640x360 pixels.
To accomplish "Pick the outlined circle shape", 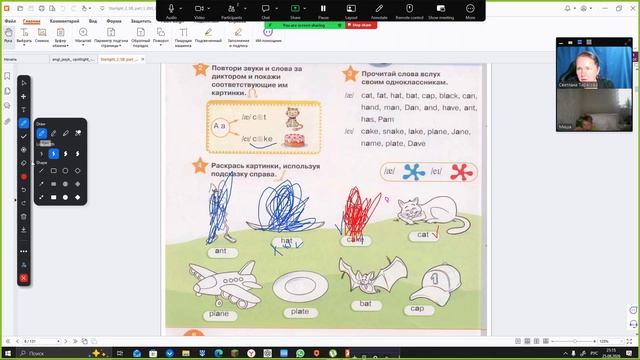I will click(x=65, y=171).
